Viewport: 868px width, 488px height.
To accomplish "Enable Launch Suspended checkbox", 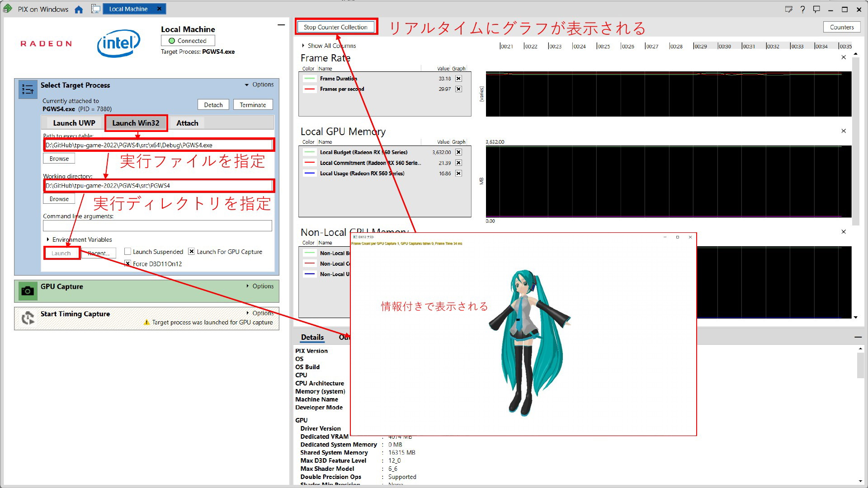I will pos(127,252).
